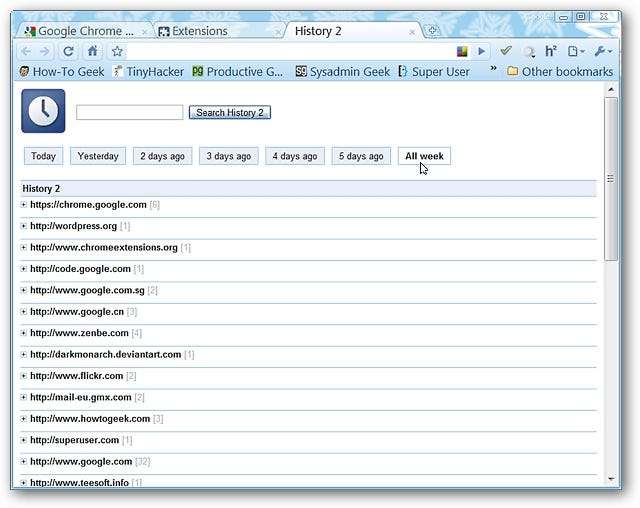The width and height of the screenshot is (640, 508).
Task: Close the History 2 tab
Action: pos(412,32)
